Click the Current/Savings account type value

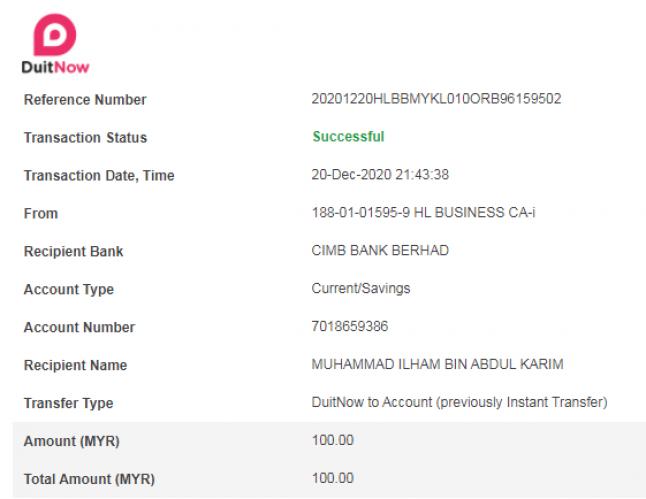tap(361, 288)
